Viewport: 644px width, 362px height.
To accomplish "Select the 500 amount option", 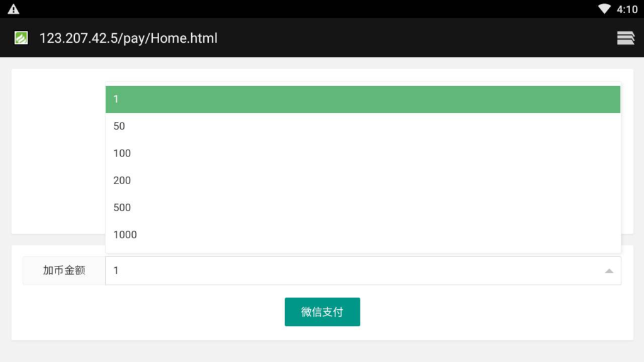I will point(363,207).
